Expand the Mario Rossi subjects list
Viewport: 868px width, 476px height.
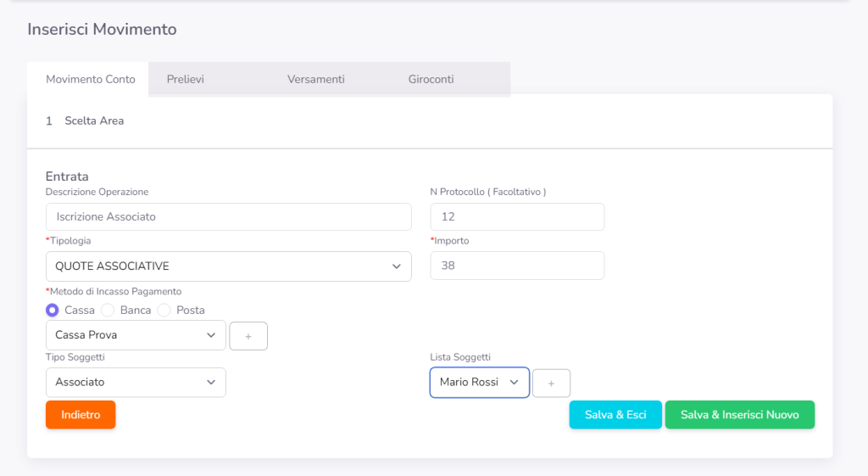pos(479,383)
